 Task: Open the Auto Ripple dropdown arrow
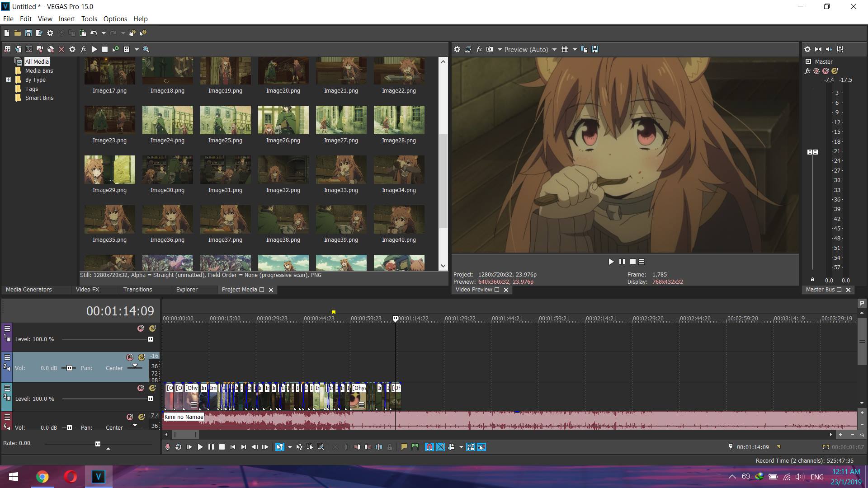[x=461, y=447]
